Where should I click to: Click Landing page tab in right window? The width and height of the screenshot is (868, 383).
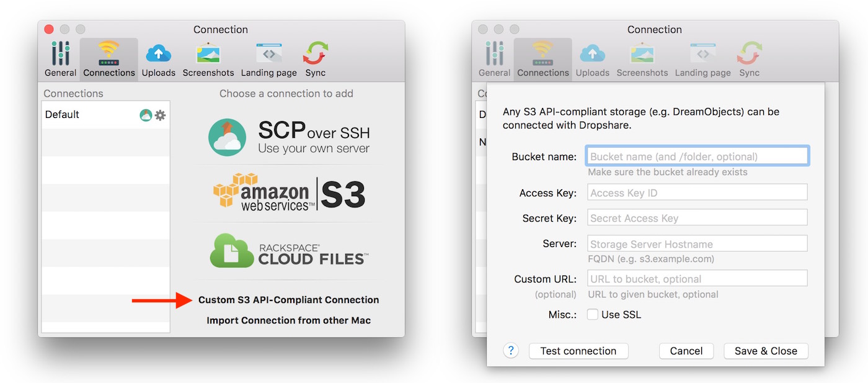(x=703, y=60)
